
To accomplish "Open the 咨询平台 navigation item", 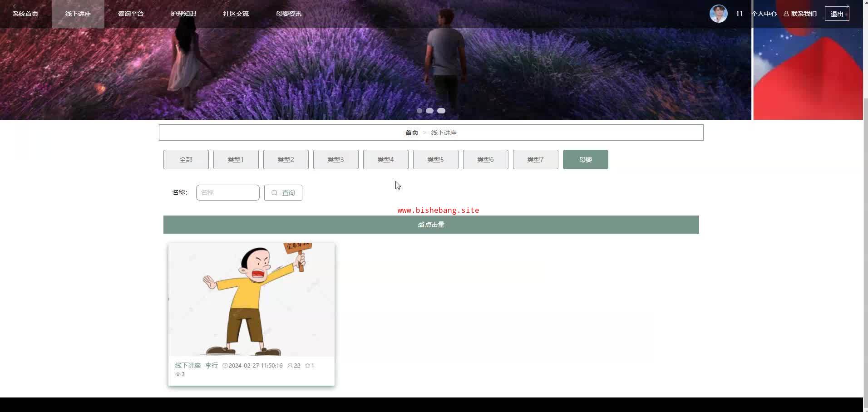I will click(x=131, y=14).
